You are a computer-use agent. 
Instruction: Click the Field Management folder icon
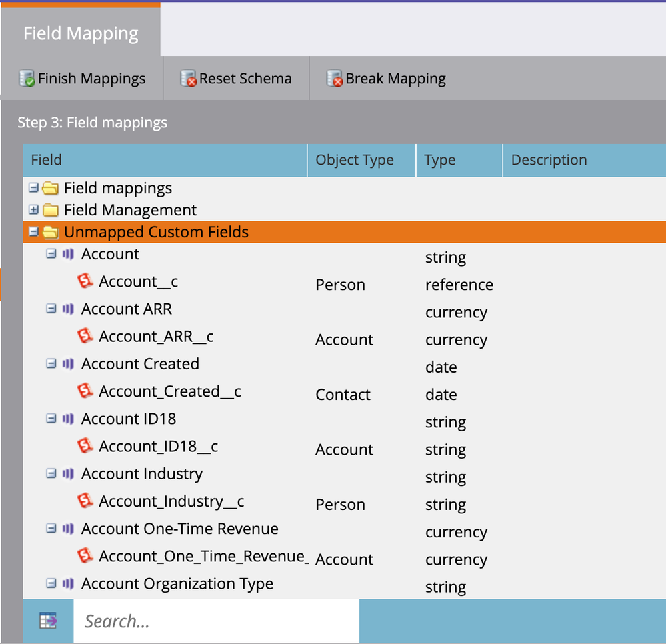pos(51,211)
